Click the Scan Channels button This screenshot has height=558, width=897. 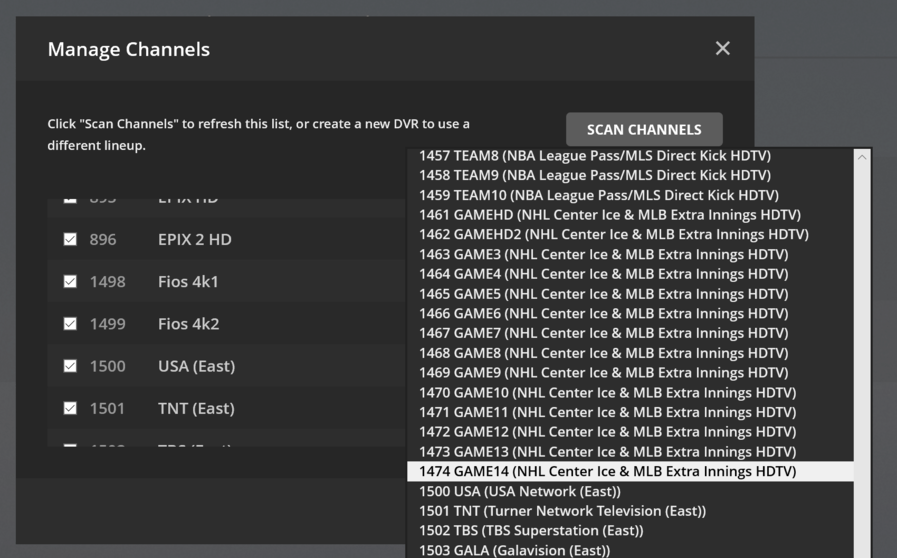[644, 129]
